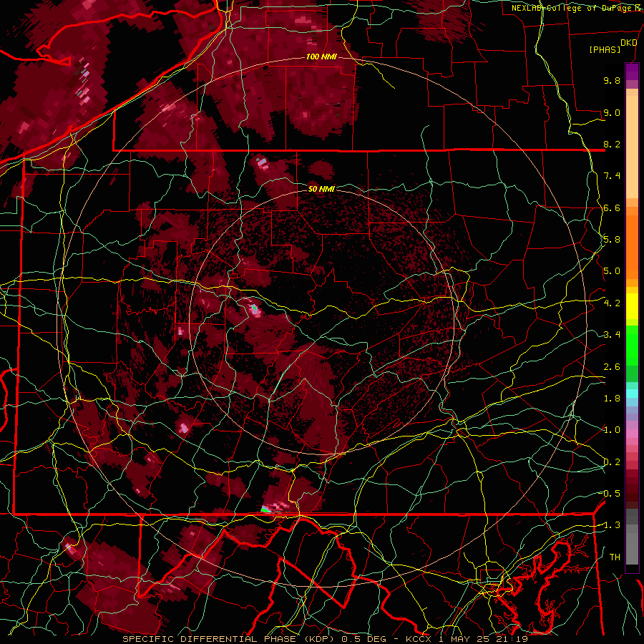Click the 9.8 value on the color scale

click(x=612, y=80)
